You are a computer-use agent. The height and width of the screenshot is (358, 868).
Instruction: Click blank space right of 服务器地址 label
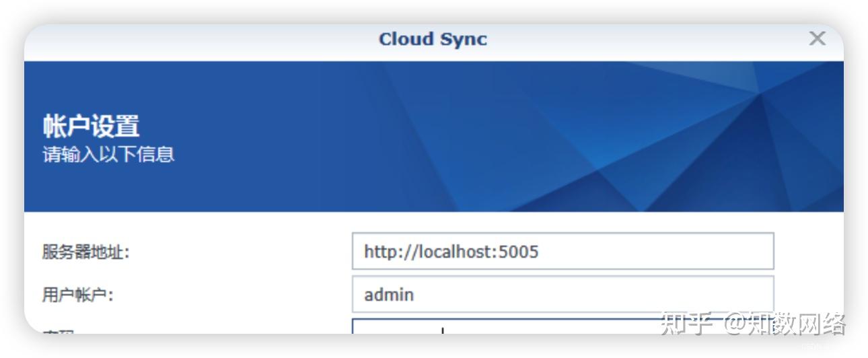click(x=236, y=252)
